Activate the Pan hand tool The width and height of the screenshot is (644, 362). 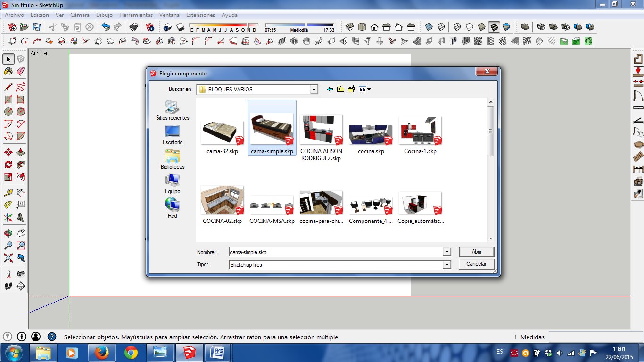[x=21, y=233]
